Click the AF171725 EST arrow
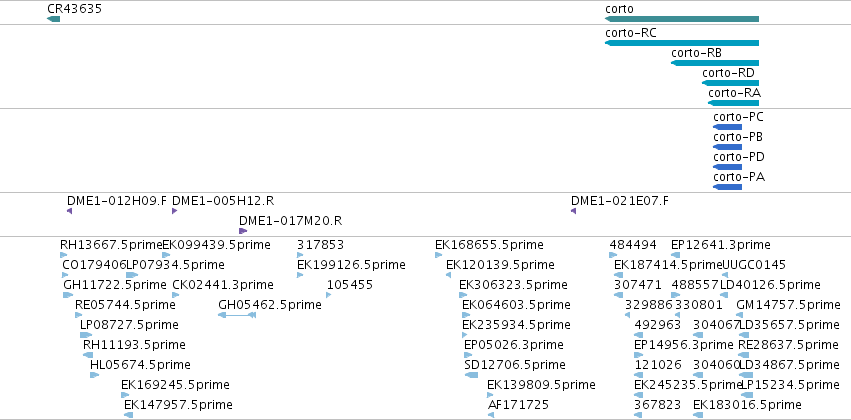Screen dimensions: 851x420 click(491, 416)
